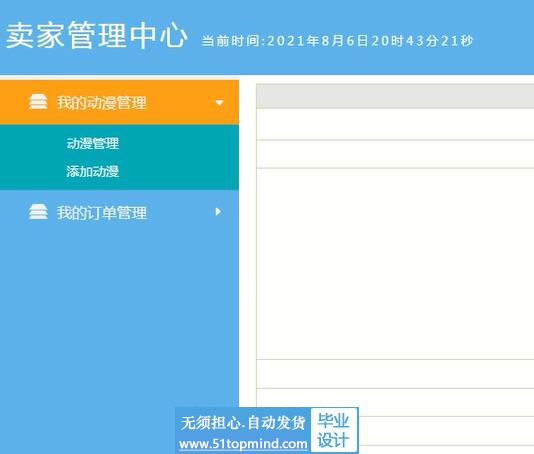Open the www.51topmind.com link
The width and height of the screenshot is (534, 454).
click(243, 444)
